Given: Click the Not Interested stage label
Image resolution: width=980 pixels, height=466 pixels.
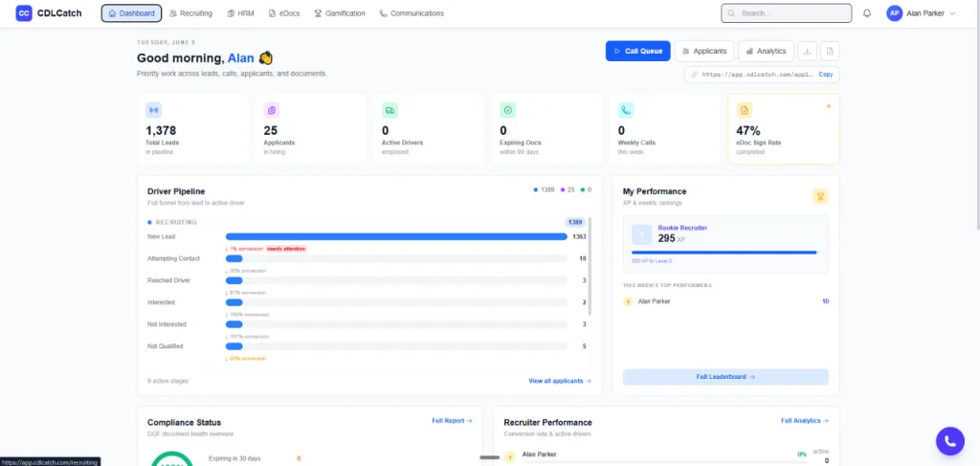Looking at the screenshot, I should coord(167,324).
